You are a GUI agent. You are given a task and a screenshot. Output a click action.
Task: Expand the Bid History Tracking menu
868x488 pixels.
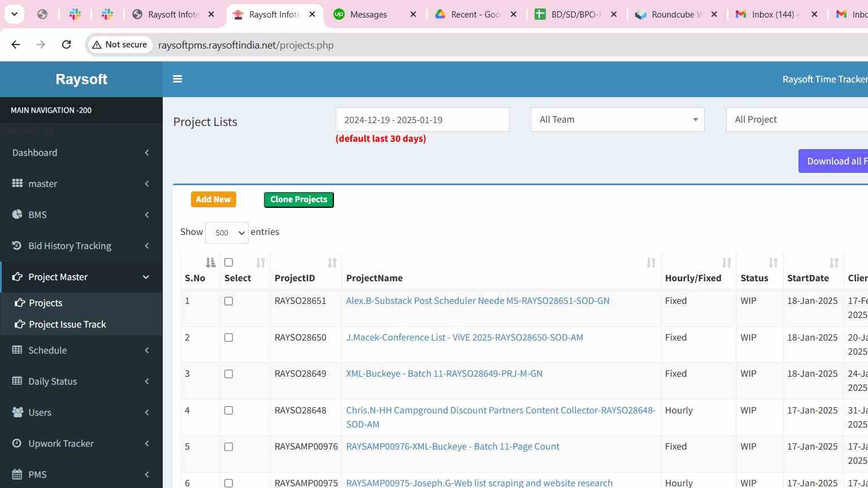[x=81, y=246]
